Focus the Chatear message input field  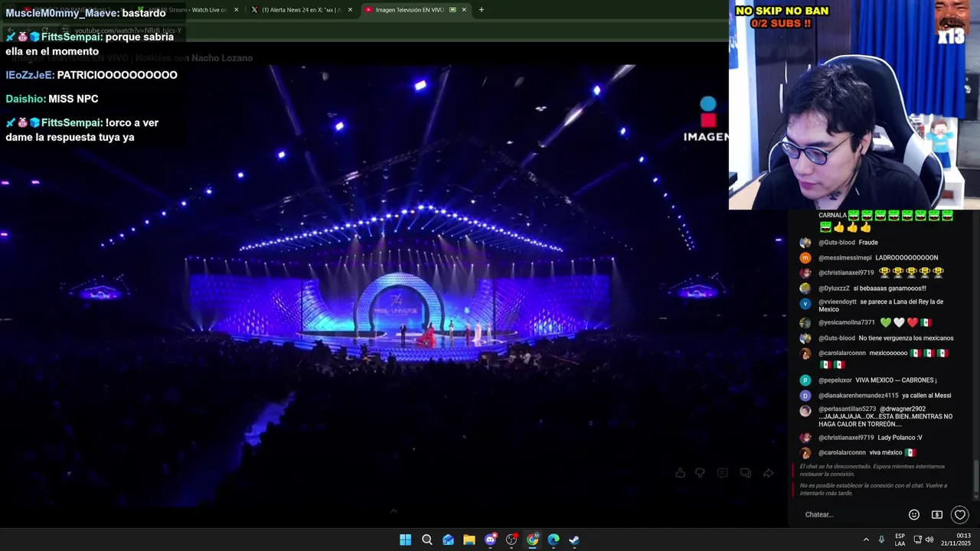coord(850,515)
